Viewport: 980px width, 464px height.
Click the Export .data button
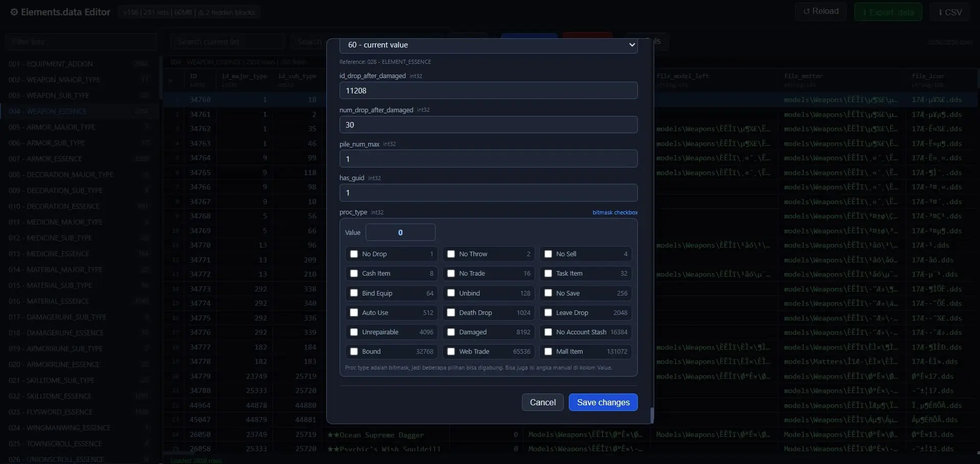pos(888,12)
